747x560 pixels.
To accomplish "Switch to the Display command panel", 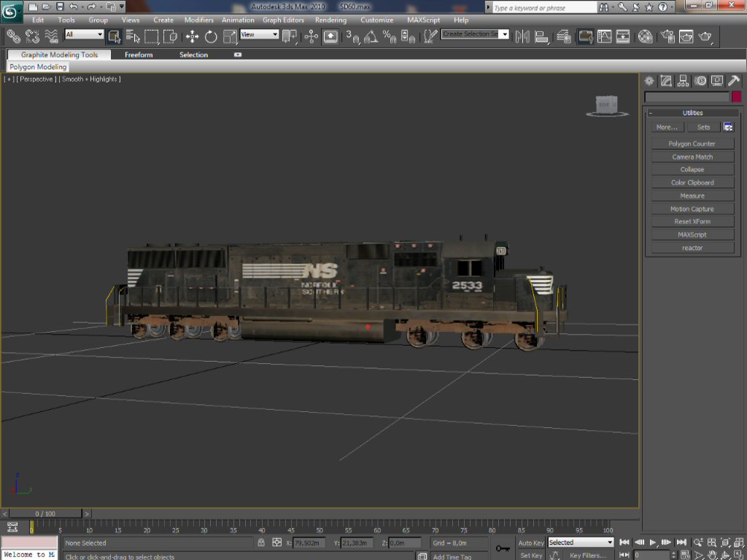I will (717, 81).
